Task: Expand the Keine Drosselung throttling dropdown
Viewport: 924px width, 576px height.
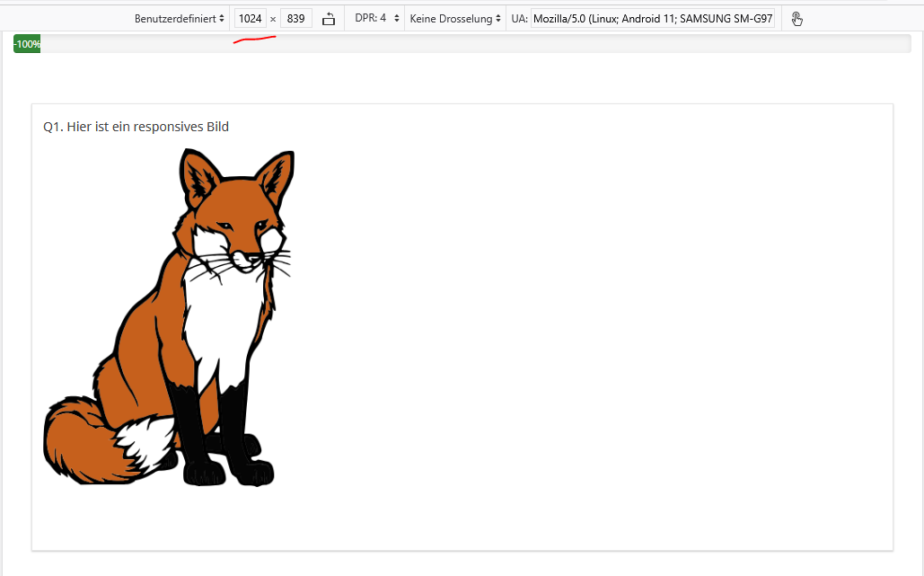Action: click(455, 19)
